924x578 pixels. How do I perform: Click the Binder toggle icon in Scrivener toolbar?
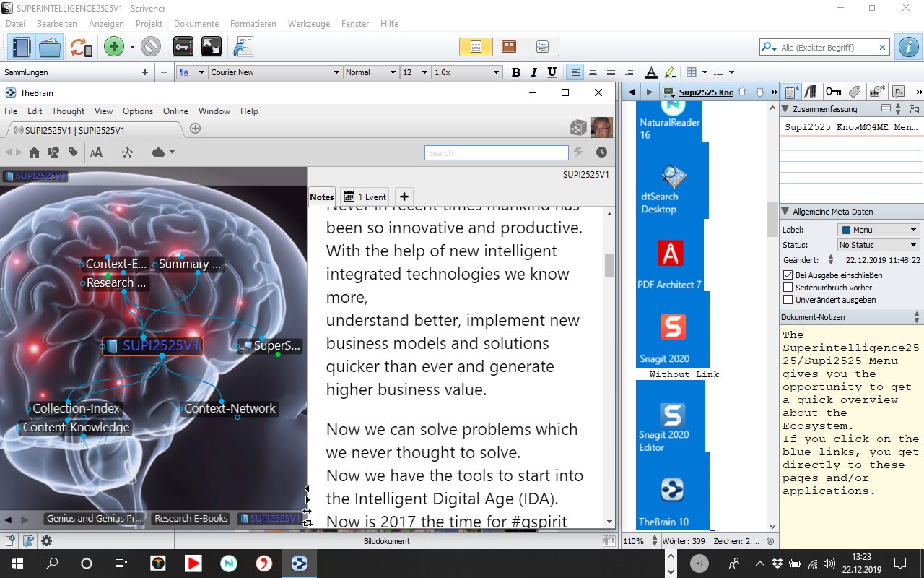click(x=22, y=48)
